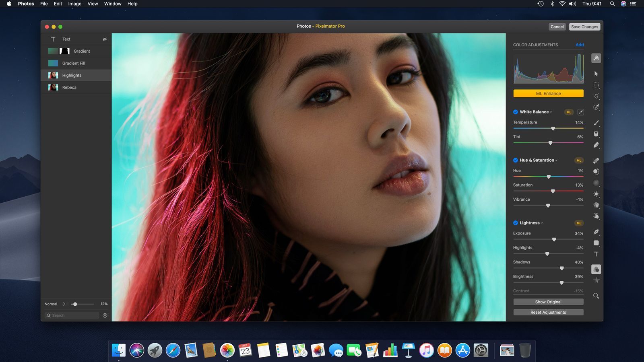Open the View menu
644x362 pixels.
pyautogui.click(x=93, y=4)
